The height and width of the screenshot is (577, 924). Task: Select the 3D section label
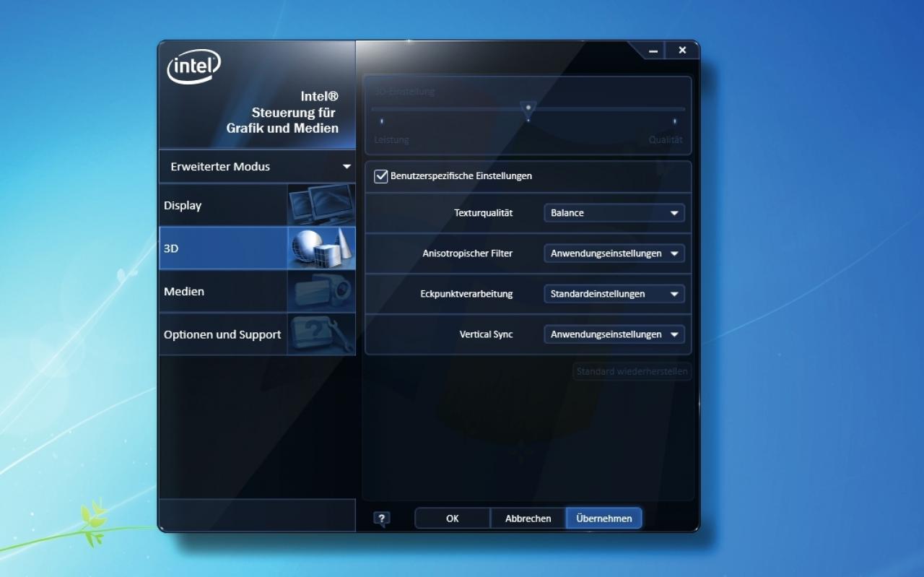click(171, 248)
